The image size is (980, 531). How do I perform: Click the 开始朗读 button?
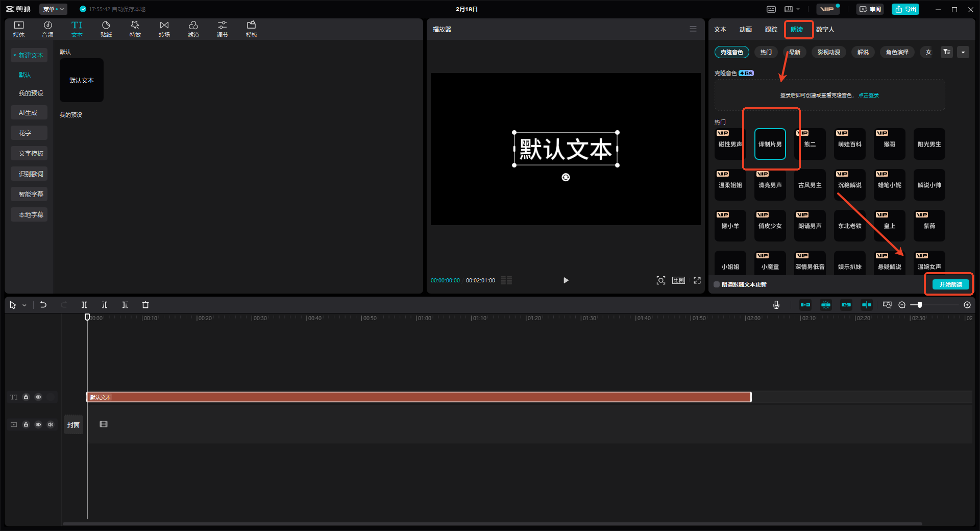click(950, 284)
